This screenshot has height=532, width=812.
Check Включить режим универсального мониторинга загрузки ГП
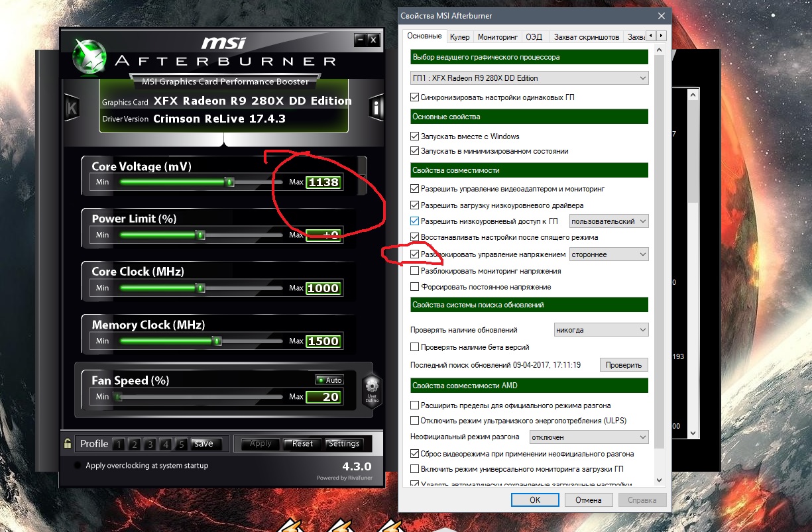coord(415,469)
